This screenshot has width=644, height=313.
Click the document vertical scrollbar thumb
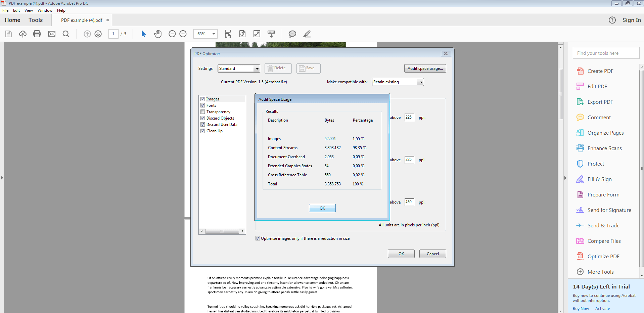coord(560,94)
